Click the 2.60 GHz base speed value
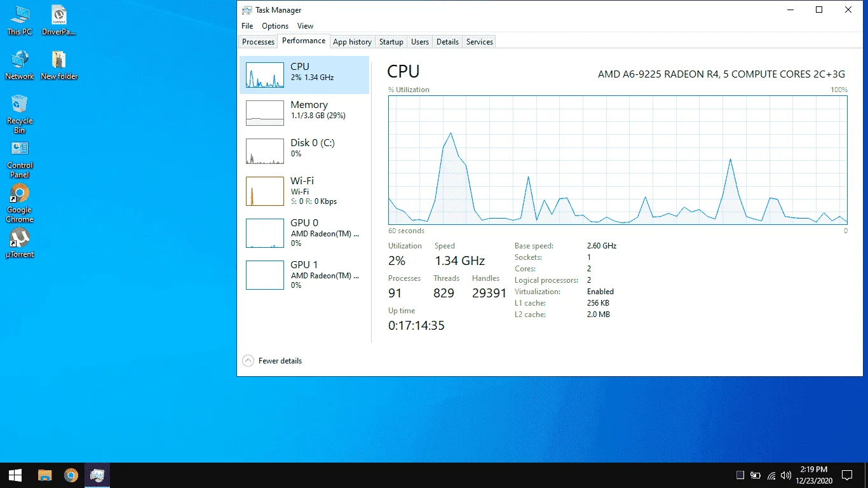This screenshot has width=868, height=488. point(602,246)
